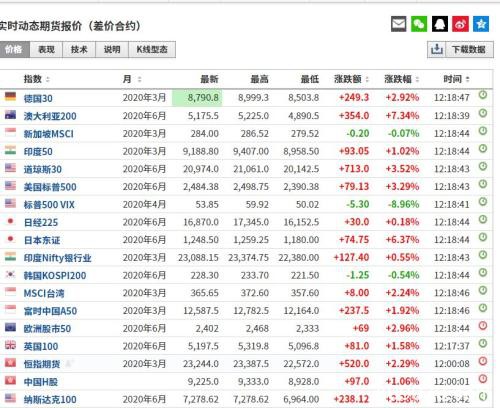Click the 下载数据 button
500x408 pixels.
pos(460,50)
